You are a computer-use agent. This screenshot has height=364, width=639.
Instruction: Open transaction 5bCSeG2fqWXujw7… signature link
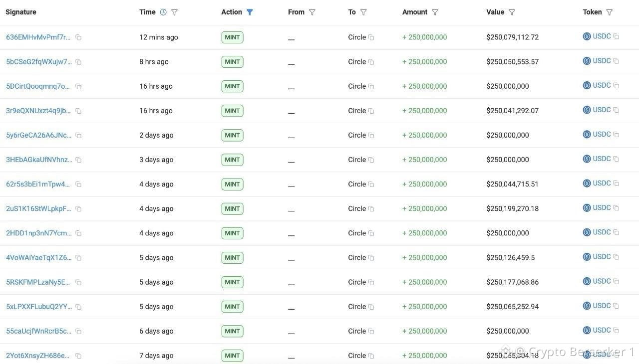click(39, 62)
